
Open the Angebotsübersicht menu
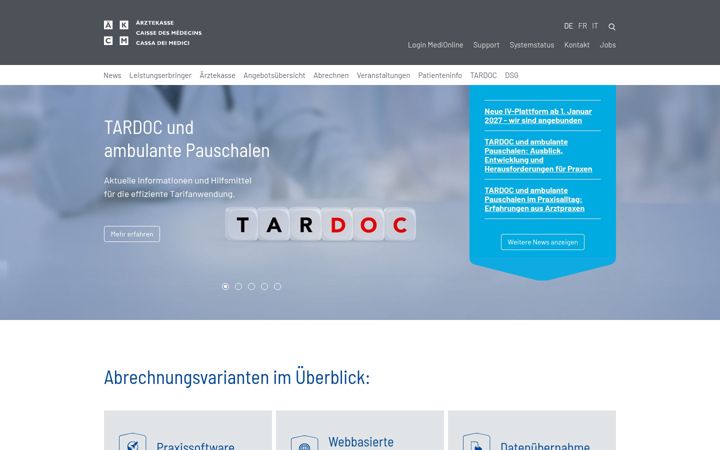pos(274,75)
